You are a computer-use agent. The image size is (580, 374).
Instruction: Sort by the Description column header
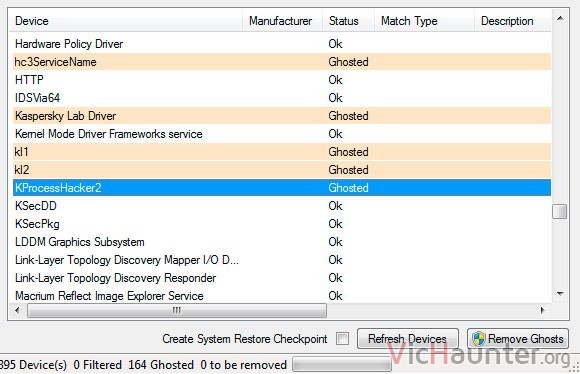point(513,21)
